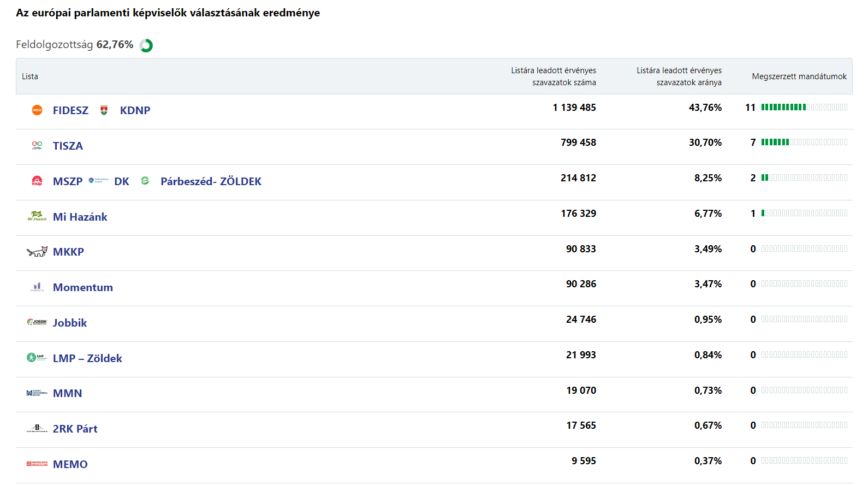Click the vote count 176 329
Image resolution: width=868 pixels, height=485 pixels.
tap(578, 214)
